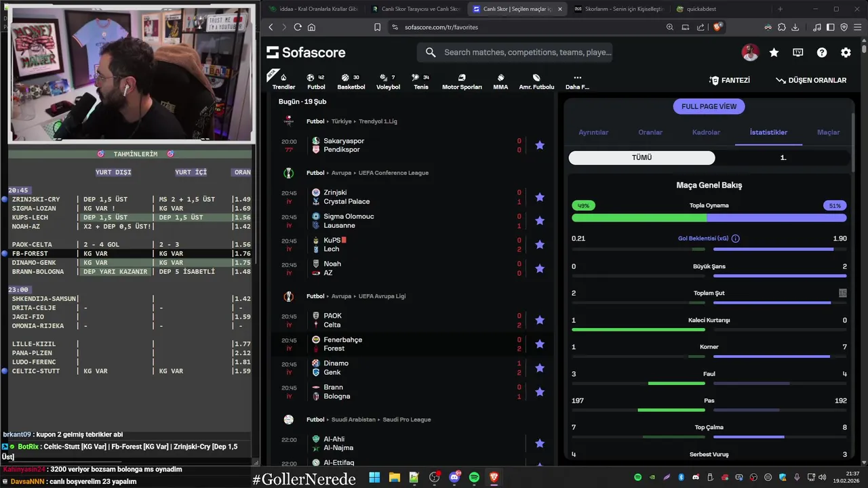Open browser downloads icon

[795, 27]
